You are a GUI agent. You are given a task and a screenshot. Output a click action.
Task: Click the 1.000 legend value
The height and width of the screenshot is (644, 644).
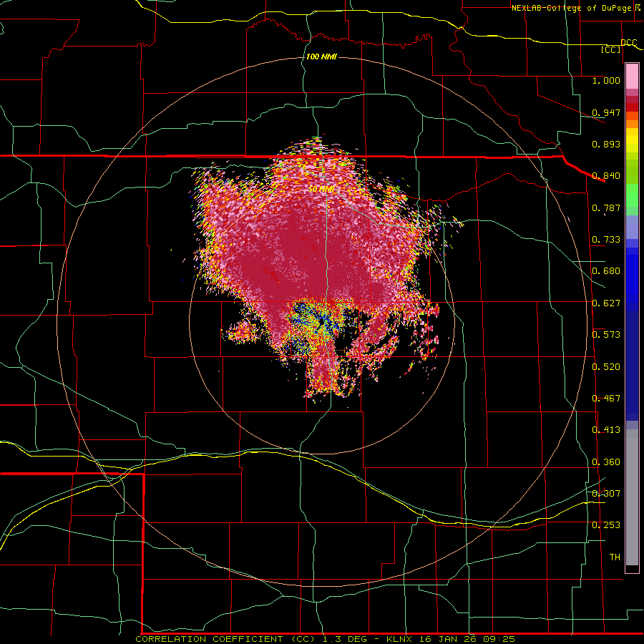click(x=606, y=80)
